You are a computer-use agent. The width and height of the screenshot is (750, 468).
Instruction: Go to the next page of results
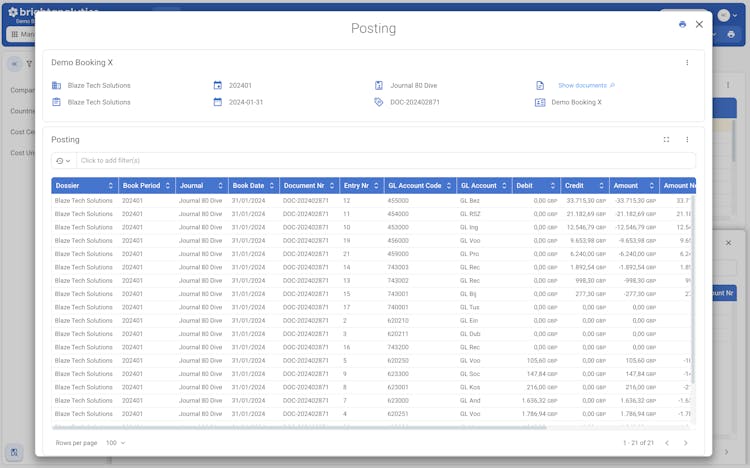[685, 443]
